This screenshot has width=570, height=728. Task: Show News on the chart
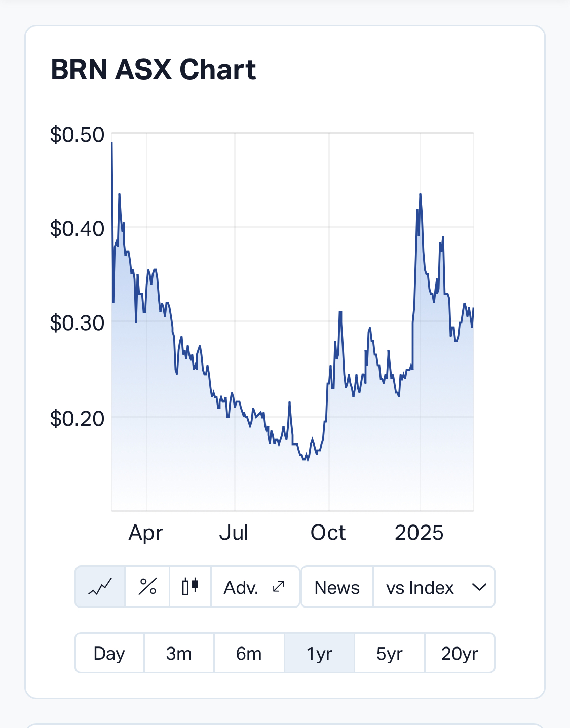click(337, 587)
